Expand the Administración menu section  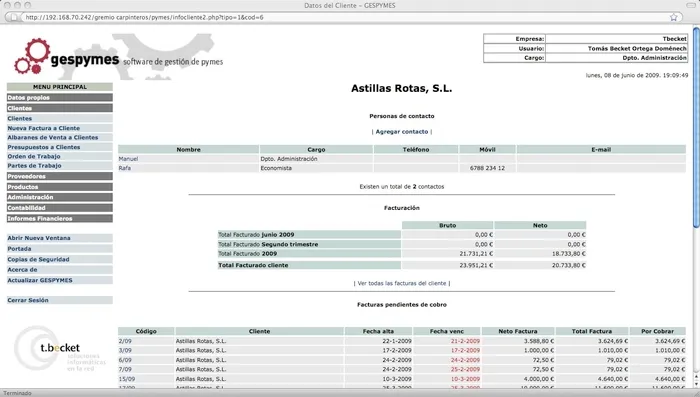(x=59, y=197)
